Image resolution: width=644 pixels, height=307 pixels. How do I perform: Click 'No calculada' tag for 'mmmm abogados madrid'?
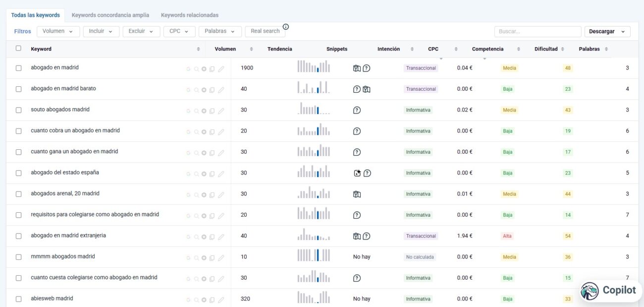click(x=420, y=257)
